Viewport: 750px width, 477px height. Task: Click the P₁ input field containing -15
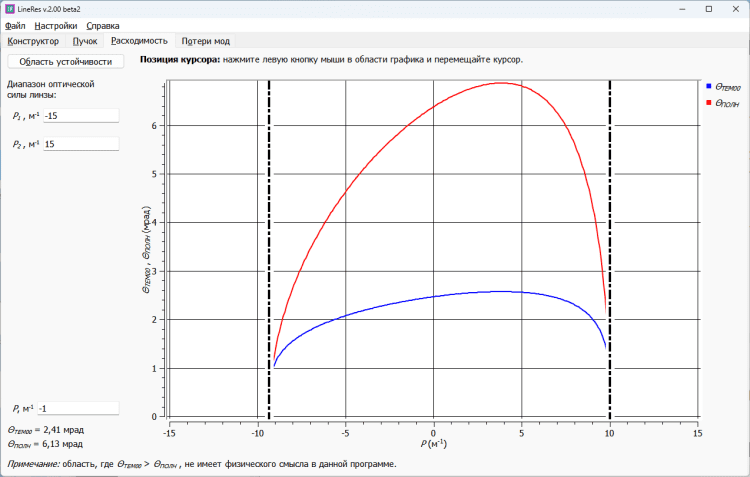point(80,116)
